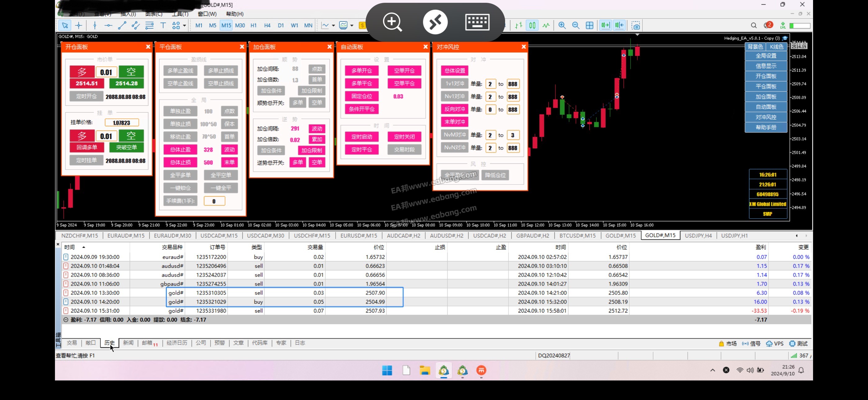Open the chart templates icon
868x400 pixels.
pyautogui.click(x=343, y=25)
